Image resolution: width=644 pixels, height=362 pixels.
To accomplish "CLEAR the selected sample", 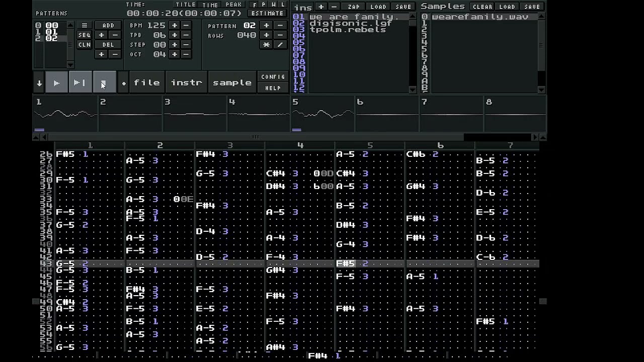I will click(x=482, y=7).
